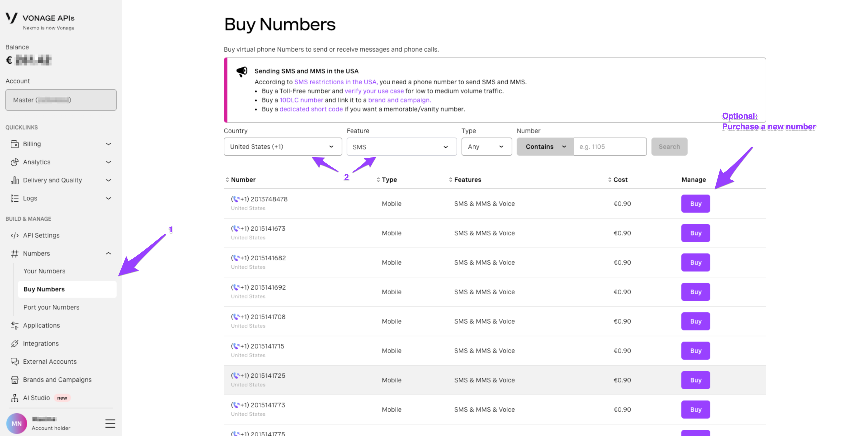Click the API Settings code icon
The width and height of the screenshot is (868, 436).
(x=14, y=235)
